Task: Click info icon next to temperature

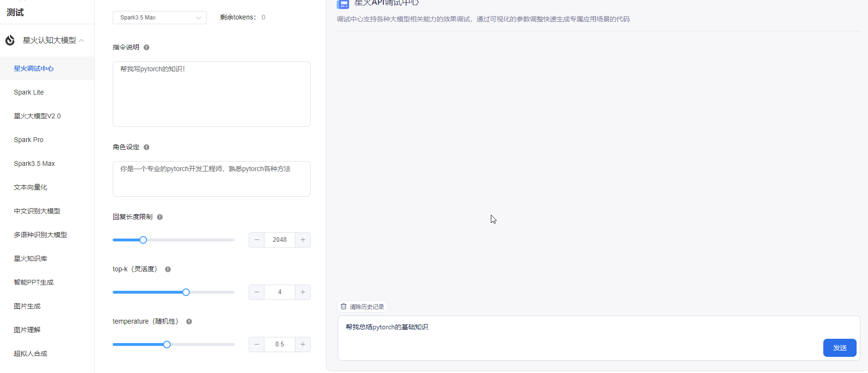Action: (x=189, y=321)
